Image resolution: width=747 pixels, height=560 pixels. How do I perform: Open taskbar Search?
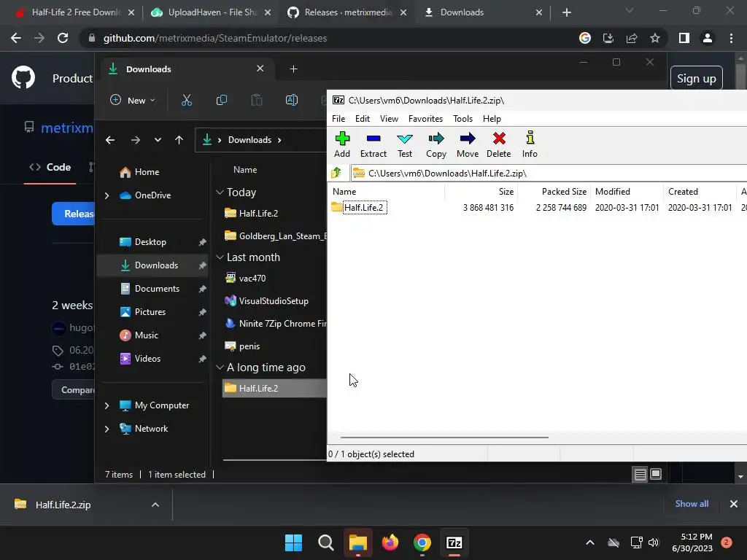[326, 542]
